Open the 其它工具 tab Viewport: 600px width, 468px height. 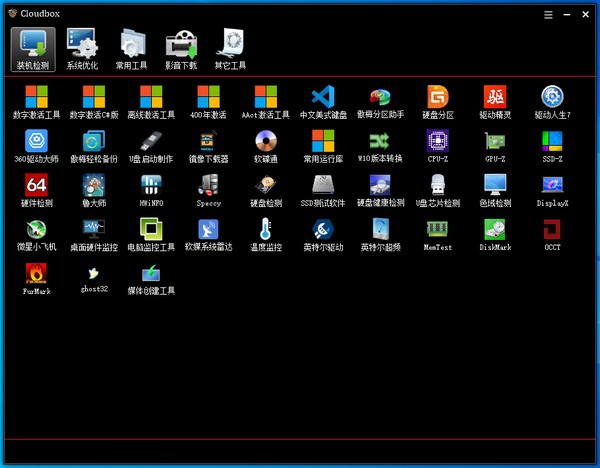pyautogui.click(x=230, y=49)
